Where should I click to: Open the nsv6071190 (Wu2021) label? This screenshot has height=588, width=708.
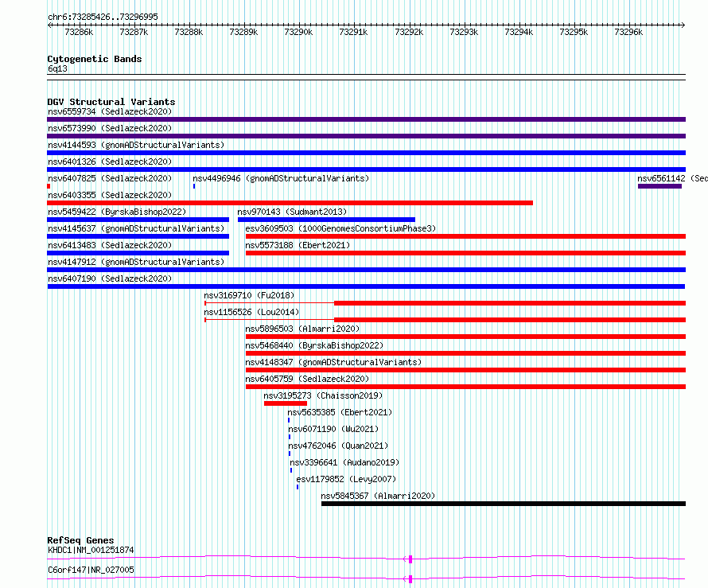(333, 429)
